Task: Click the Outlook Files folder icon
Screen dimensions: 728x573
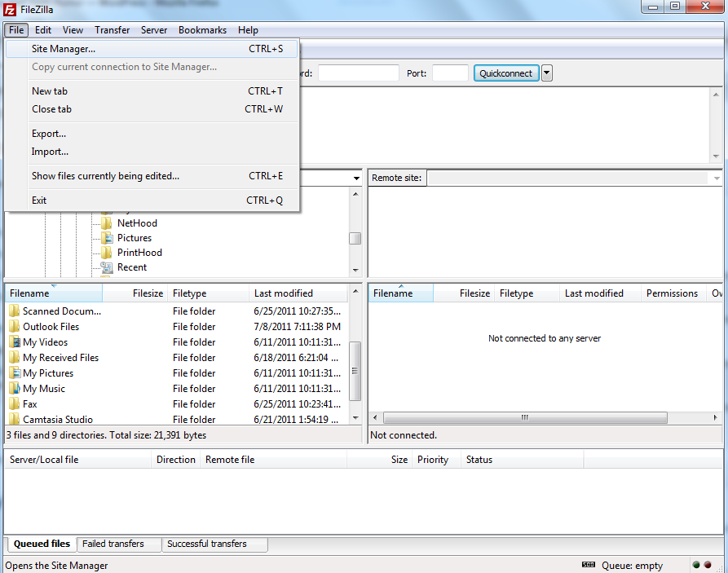Action: point(15,326)
